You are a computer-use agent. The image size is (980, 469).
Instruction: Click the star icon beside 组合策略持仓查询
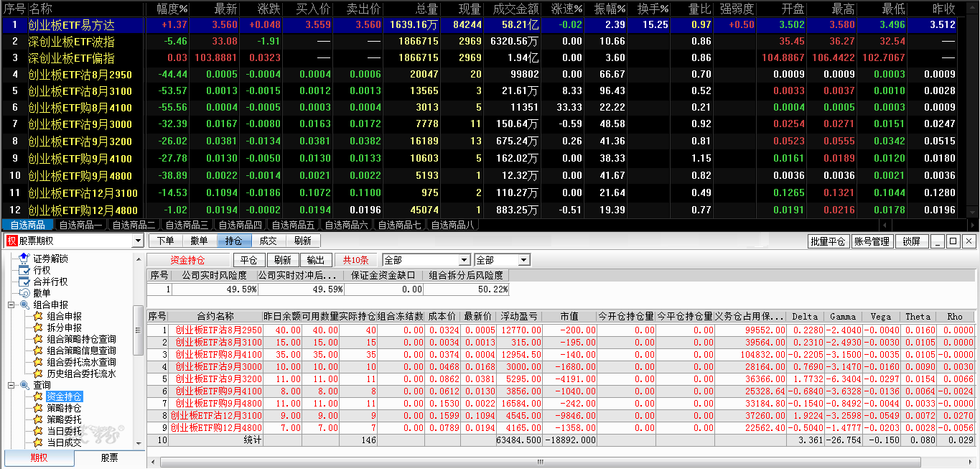click(38, 339)
